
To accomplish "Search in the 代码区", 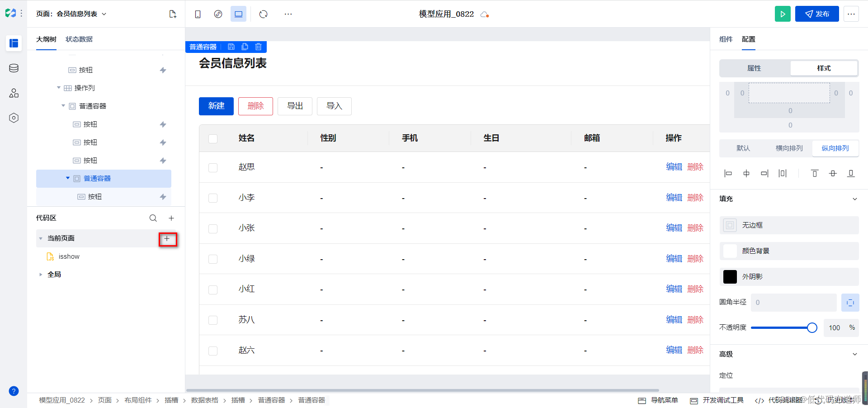I will tap(153, 218).
